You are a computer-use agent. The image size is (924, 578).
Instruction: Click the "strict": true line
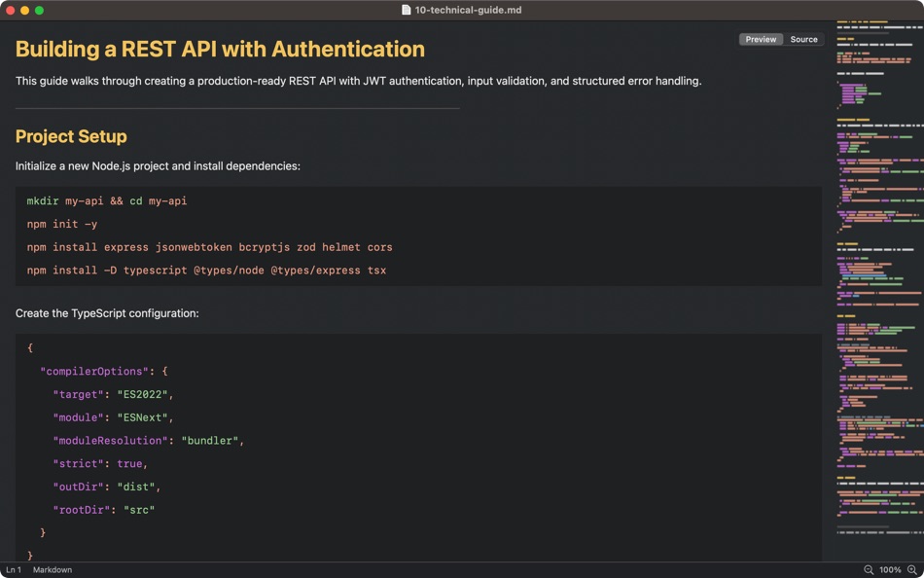[x=100, y=464]
